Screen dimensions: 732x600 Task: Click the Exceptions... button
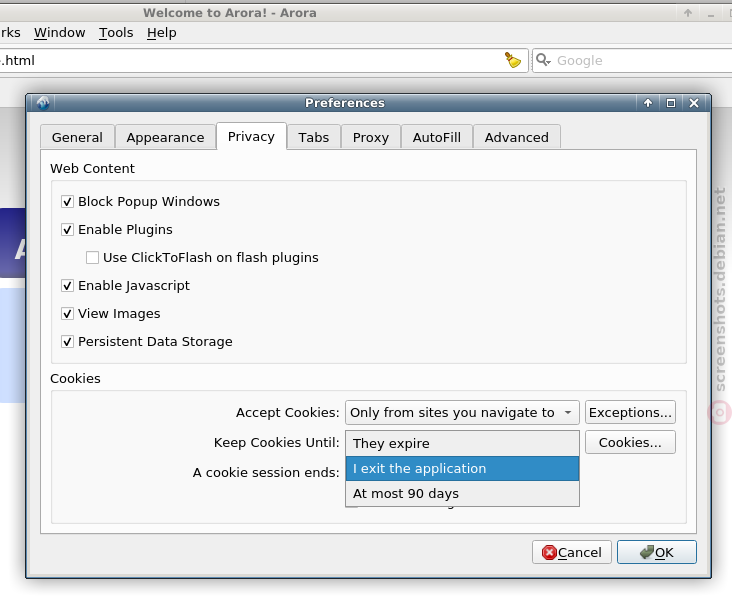point(630,412)
